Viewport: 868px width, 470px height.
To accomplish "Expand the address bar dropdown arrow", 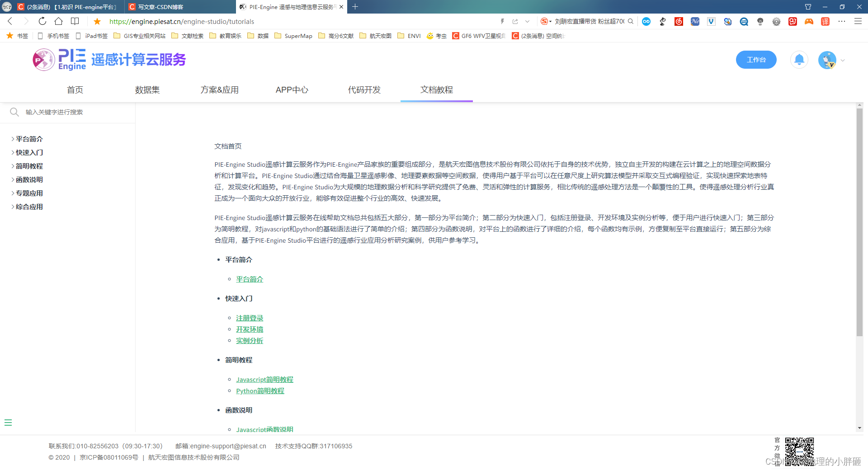I will tap(527, 21).
